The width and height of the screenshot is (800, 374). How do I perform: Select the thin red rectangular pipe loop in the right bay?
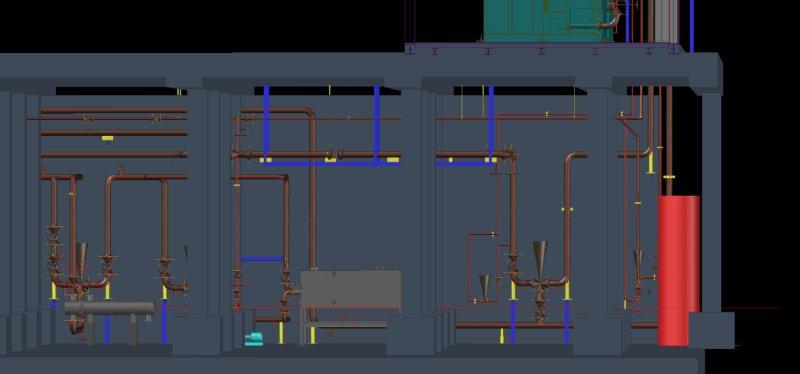point(483,267)
